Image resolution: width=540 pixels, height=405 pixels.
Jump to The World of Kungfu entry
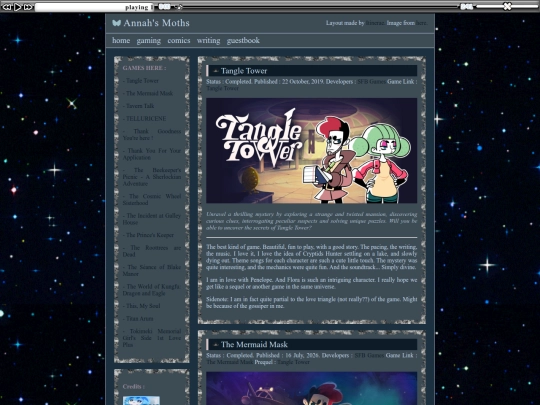pyautogui.click(x=152, y=290)
